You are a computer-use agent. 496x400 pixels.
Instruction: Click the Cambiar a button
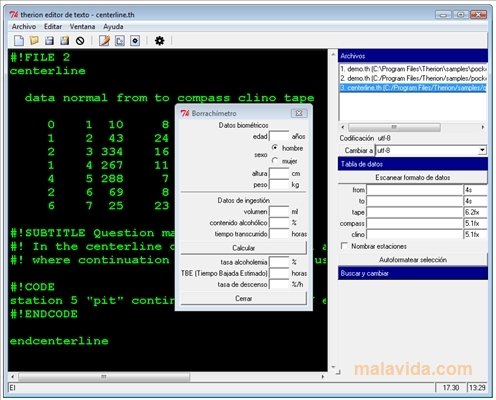click(x=357, y=150)
